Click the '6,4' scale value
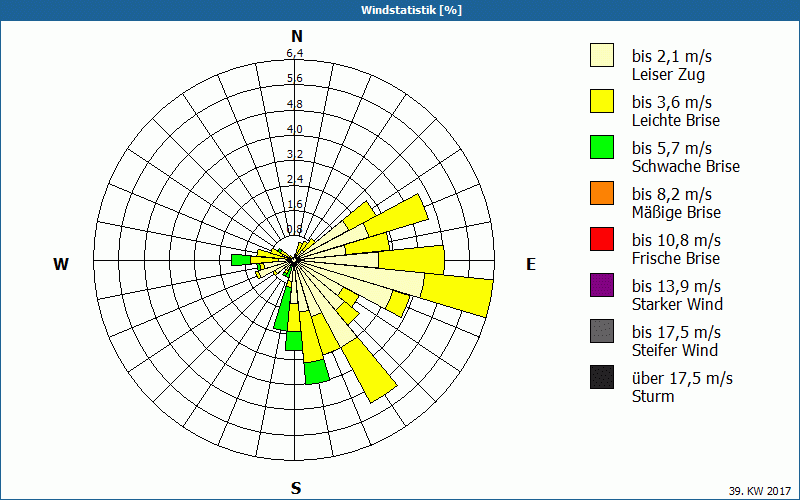Screen dimensions: 800x500 pyautogui.click(x=295, y=53)
